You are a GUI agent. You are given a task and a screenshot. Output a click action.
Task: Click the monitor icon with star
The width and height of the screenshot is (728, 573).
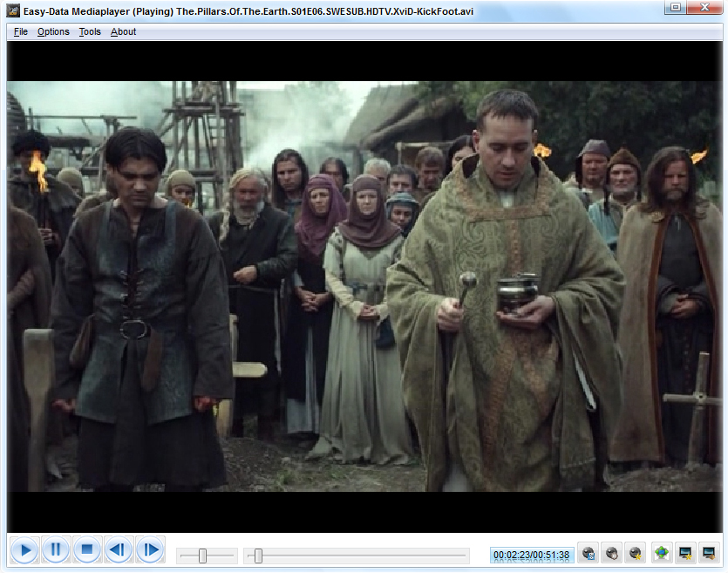click(x=685, y=554)
